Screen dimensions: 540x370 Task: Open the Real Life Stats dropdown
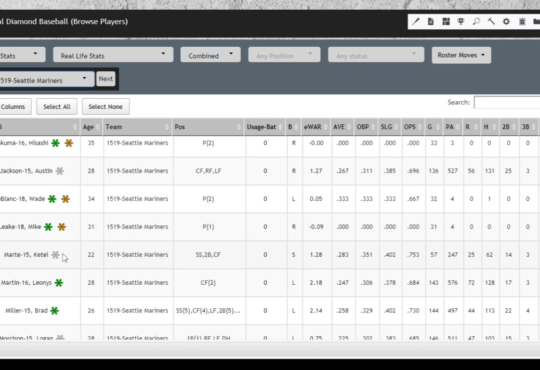[x=113, y=55]
